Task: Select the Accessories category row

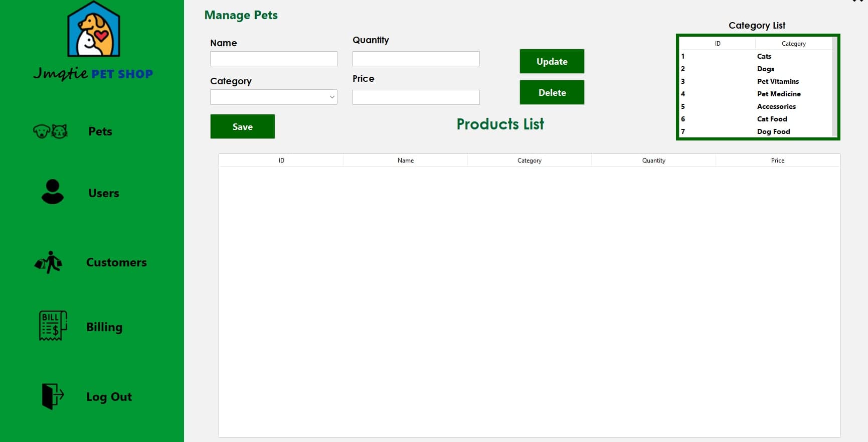Action: pos(755,106)
